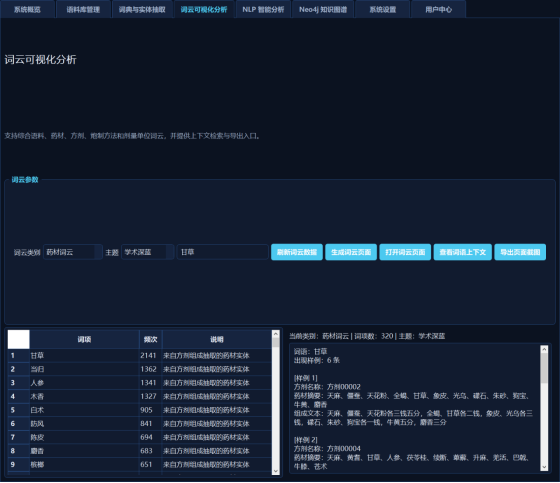Click the 方剂名称: 方剂00002 line

pos(327,387)
